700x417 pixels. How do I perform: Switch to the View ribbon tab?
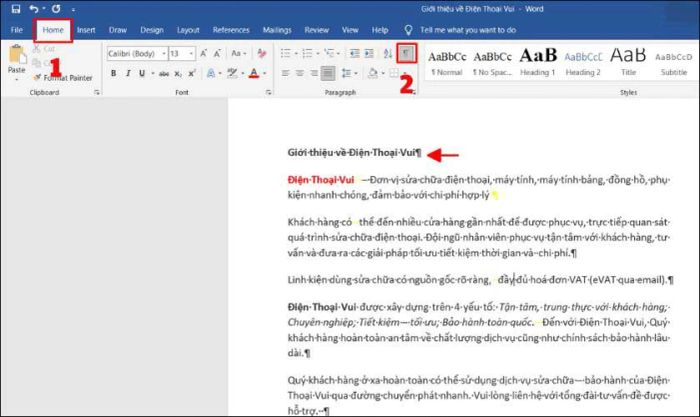pyautogui.click(x=350, y=30)
